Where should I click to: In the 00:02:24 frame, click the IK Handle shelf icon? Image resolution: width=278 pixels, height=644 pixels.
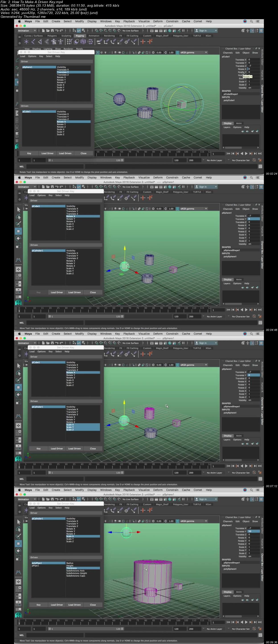(40, 42)
